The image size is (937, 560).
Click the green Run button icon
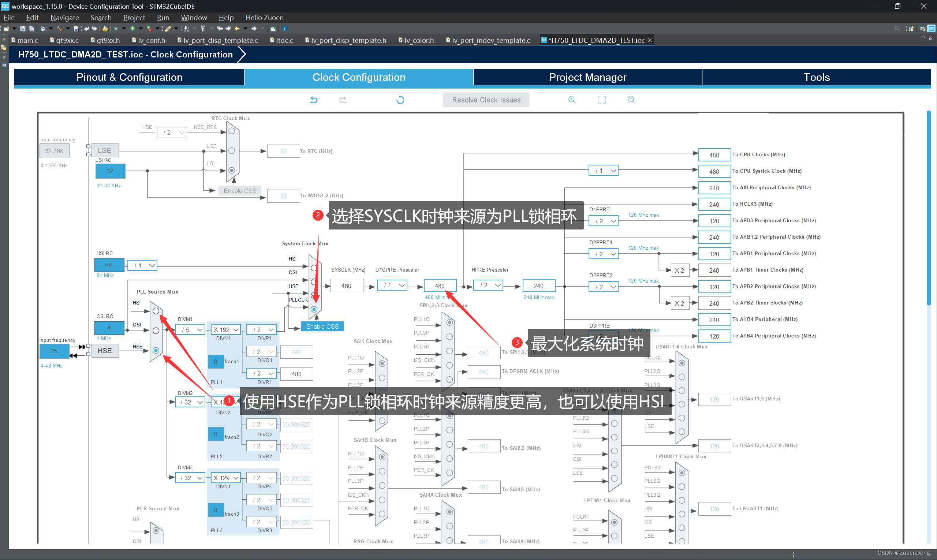pos(132,29)
